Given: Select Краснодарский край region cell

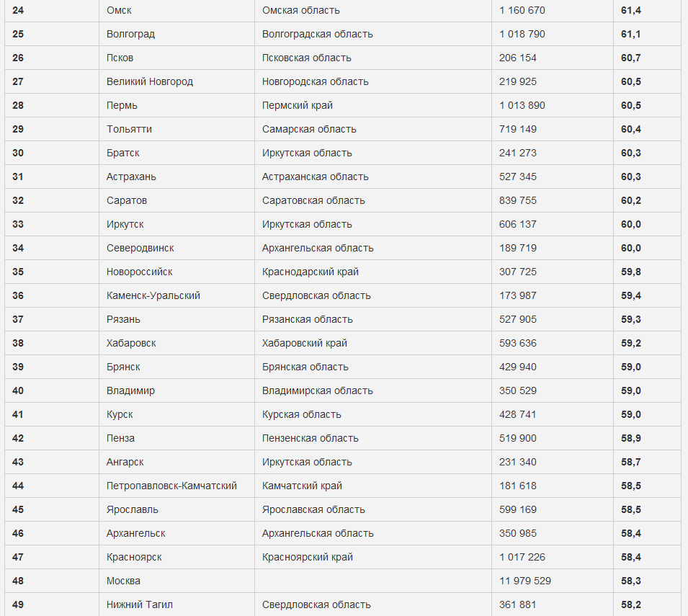Looking at the screenshot, I should [x=310, y=272].
